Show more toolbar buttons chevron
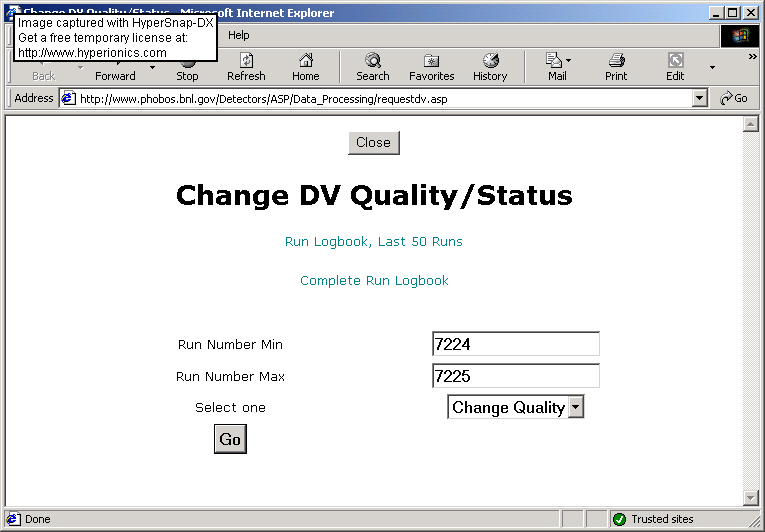 coord(753,57)
